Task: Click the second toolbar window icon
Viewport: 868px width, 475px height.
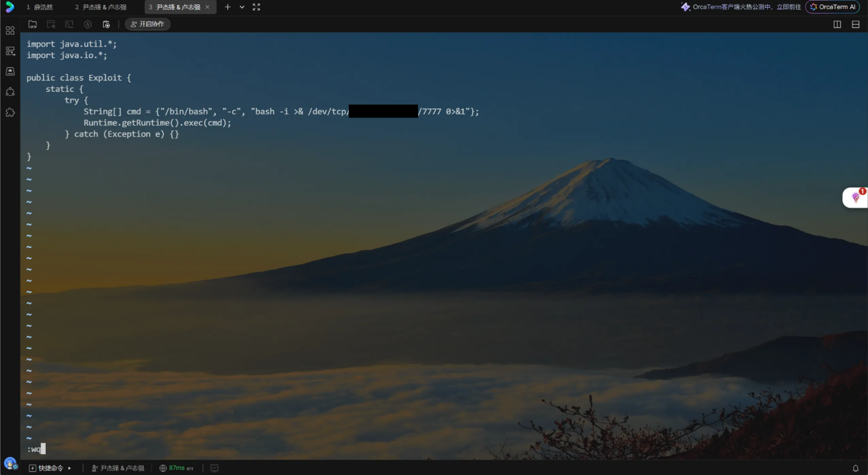Action: tap(51, 24)
